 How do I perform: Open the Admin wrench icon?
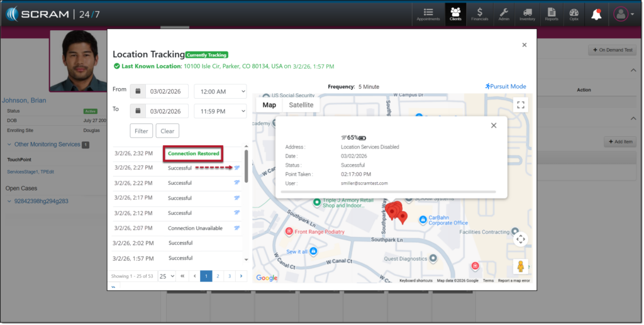click(504, 14)
